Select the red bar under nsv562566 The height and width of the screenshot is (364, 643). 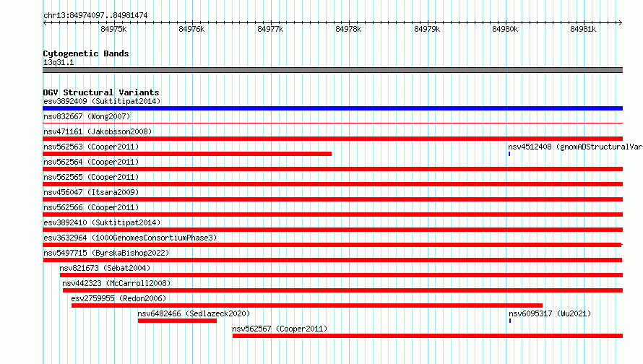coord(332,214)
